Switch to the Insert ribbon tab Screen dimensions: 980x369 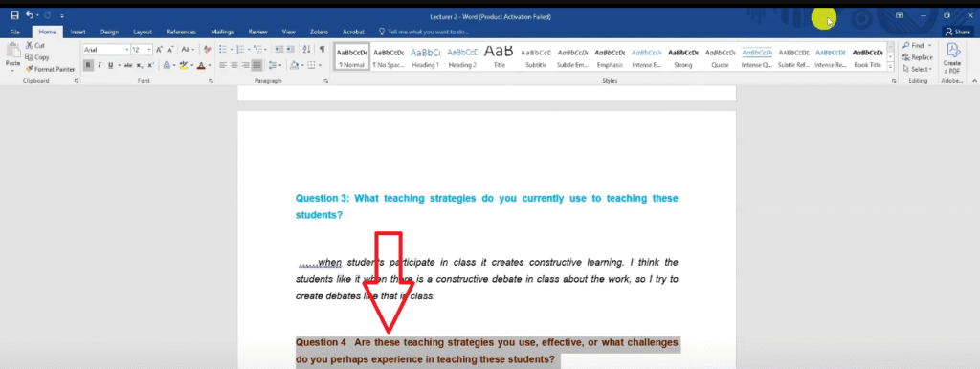(78, 32)
